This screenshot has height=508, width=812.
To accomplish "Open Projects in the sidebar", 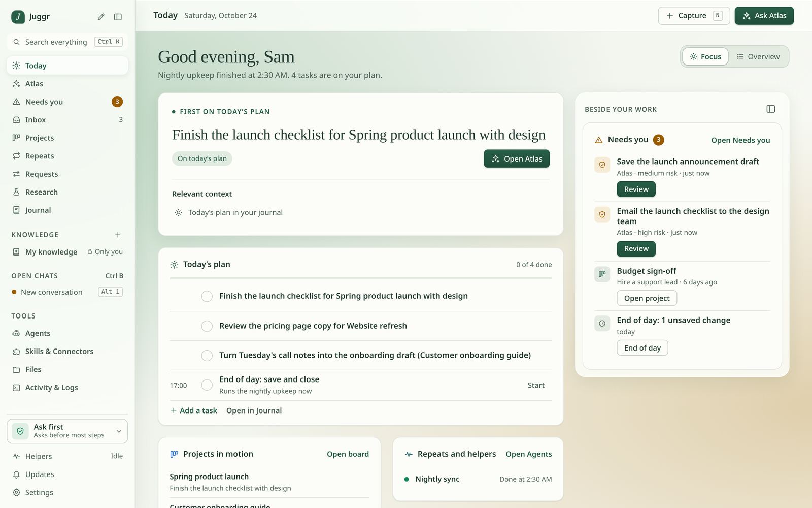I will pyautogui.click(x=67, y=138).
